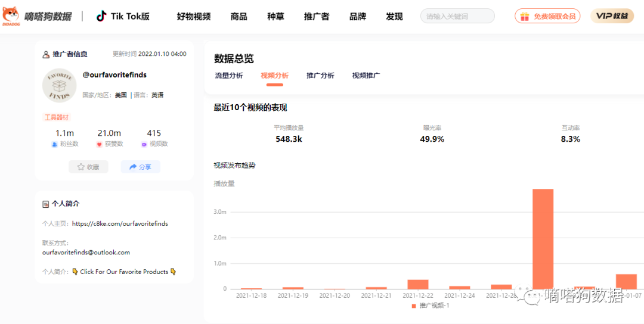Switch to the 流量分析 tab

[x=228, y=76]
